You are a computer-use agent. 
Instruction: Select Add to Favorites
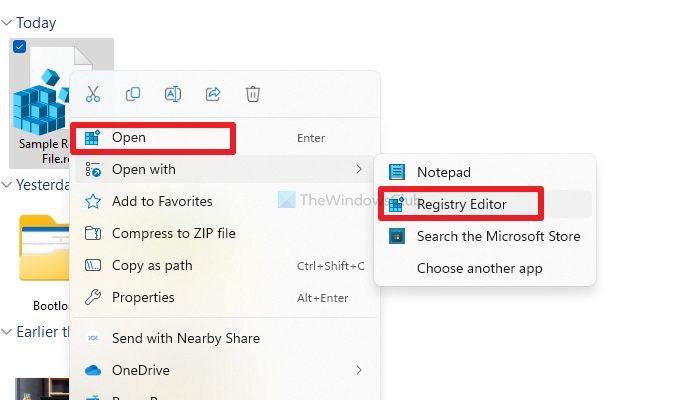pyautogui.click(x=225, y=201)
